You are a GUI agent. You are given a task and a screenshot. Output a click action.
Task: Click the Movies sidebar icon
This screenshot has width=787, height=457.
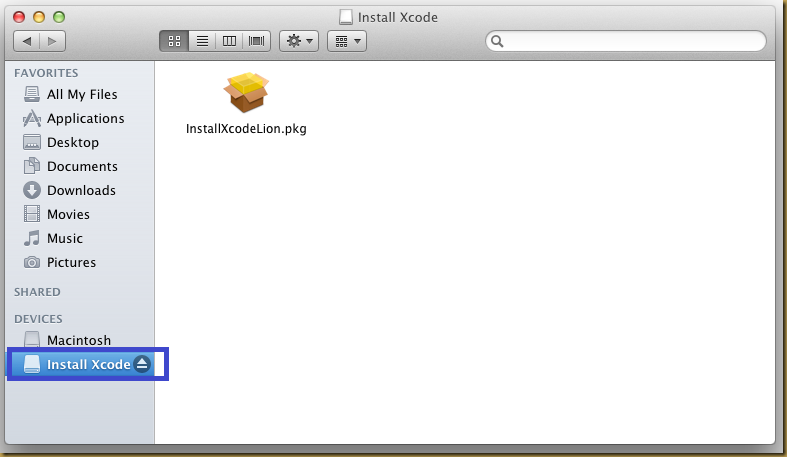[32, 214]
